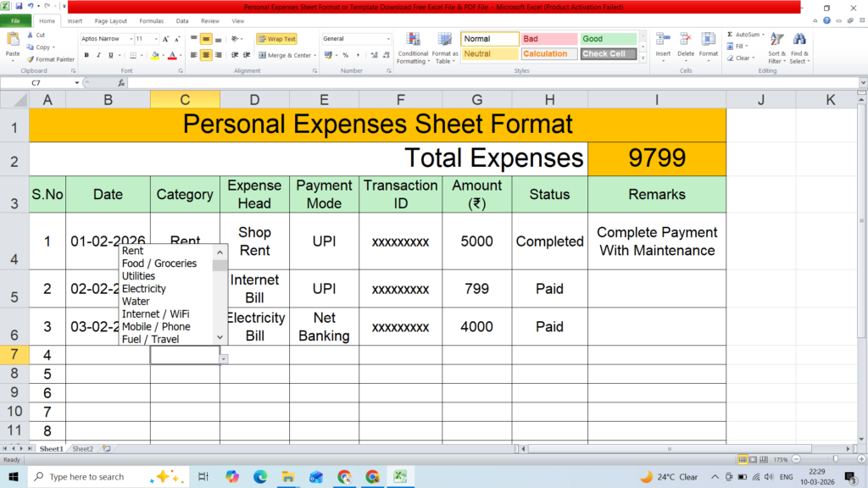Click the dropdown arrow beside cell C7
Viewport: 868px width, 488px height.
tap(223, 359)
